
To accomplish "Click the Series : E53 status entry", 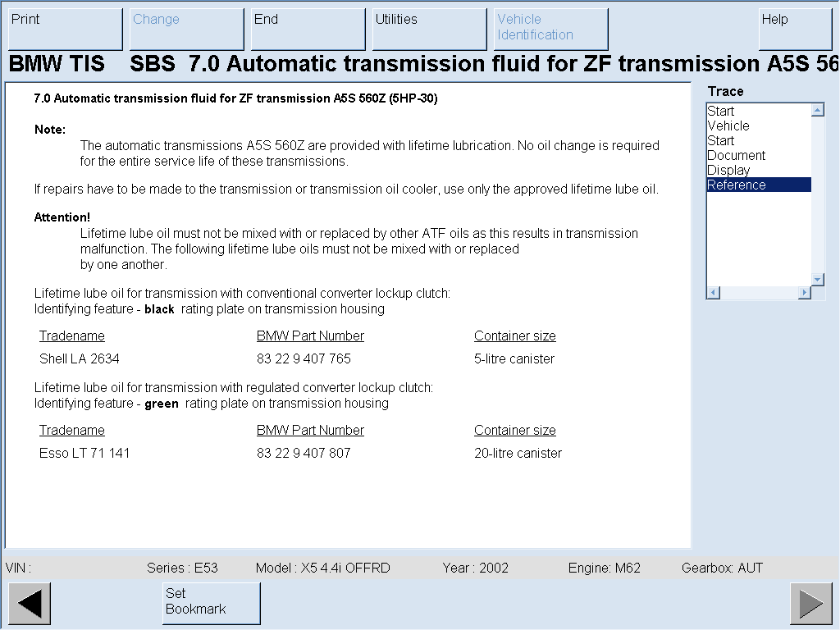I will point(182,568).
